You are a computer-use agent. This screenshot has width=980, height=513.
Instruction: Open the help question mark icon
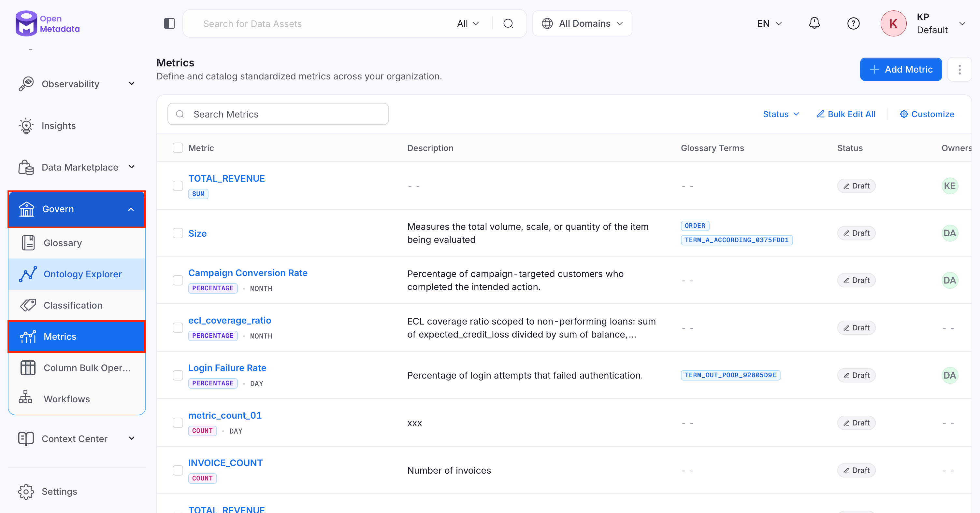(x=853, y=23)
